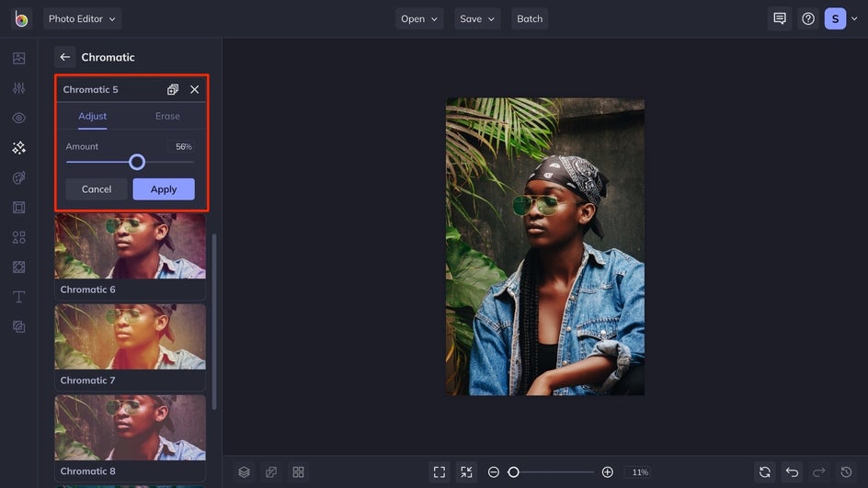Expand the Photo Editor dropdown
Viewport: 868px width, 488px height.
[x=82, y=18]
